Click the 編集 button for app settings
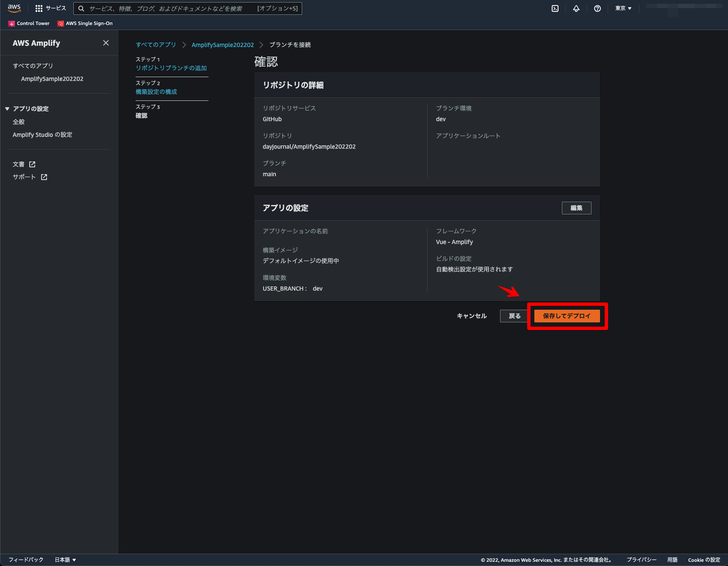 pyautogui.click(x=576, y=208)
